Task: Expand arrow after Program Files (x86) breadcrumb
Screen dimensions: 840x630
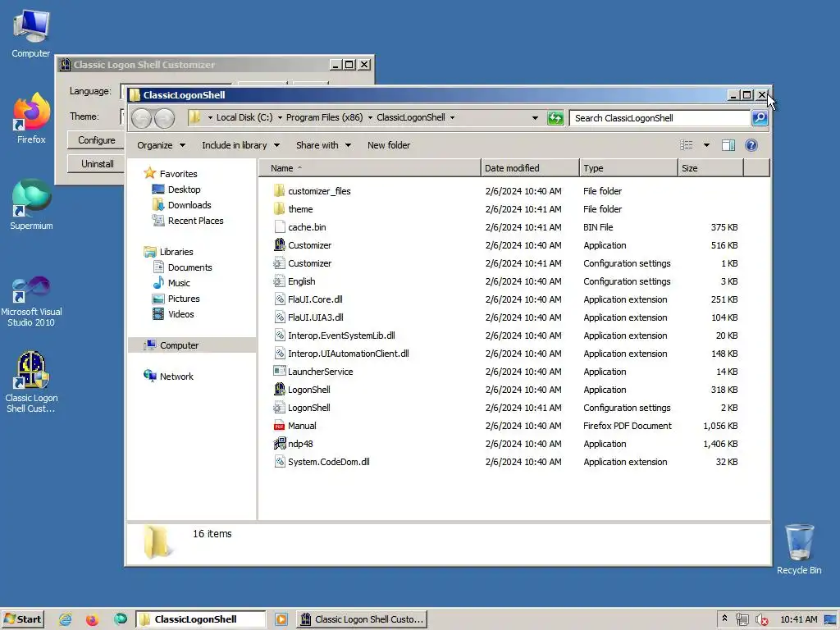Action: click(370, 118)
